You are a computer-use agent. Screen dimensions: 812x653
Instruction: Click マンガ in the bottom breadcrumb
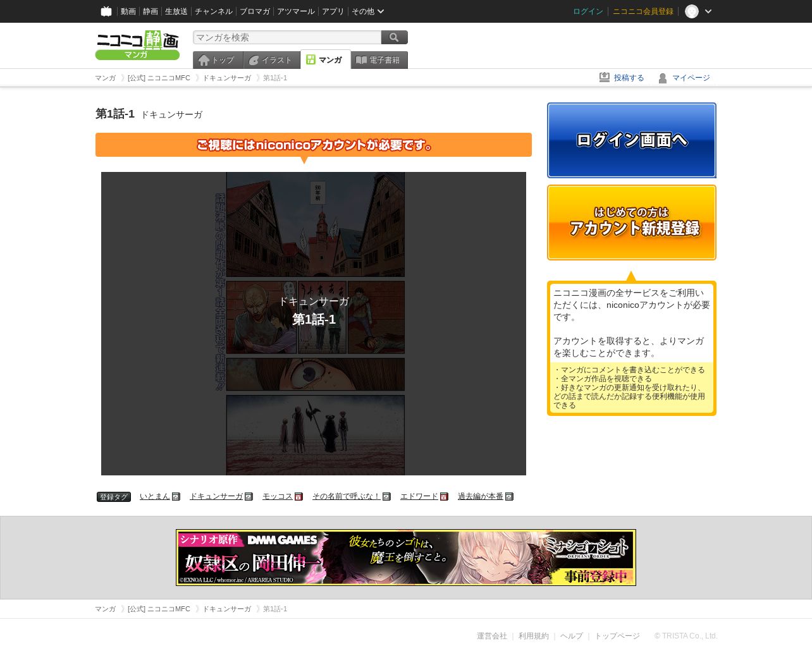coord(106,609)
